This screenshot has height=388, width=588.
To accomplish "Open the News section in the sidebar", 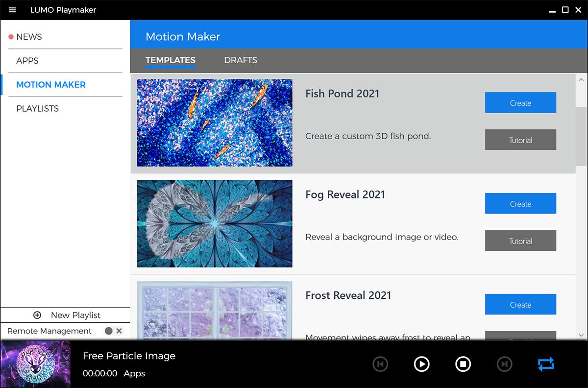I will click(29, 37).
